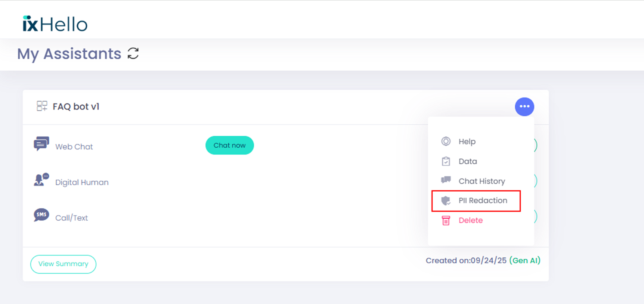
Task: Click the Web Chat speech bubble icon
Action: click(x=41, y=144)
